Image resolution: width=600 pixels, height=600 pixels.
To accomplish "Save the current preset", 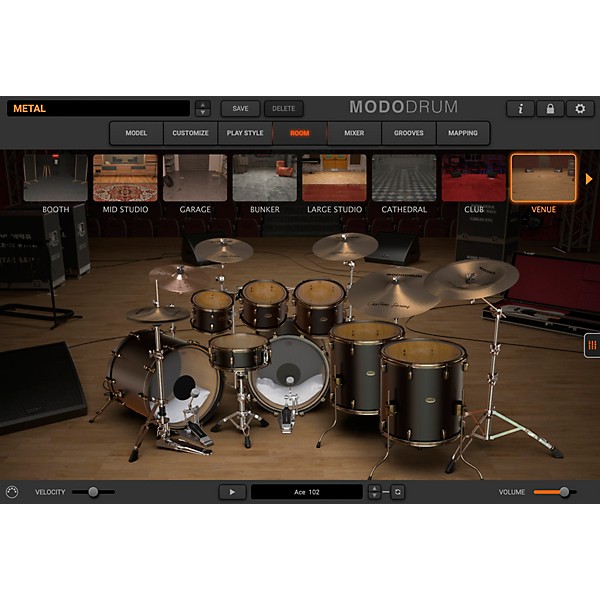I will click(x=240, y=109).
